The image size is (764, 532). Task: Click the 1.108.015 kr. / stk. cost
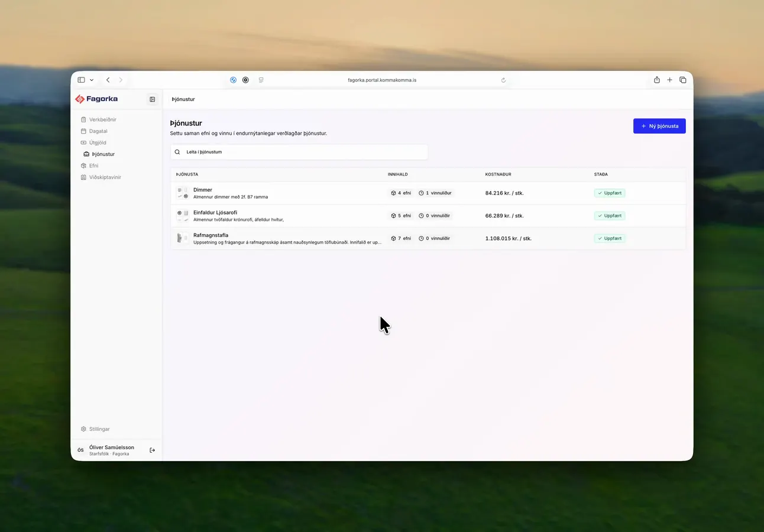coord(509,238)
